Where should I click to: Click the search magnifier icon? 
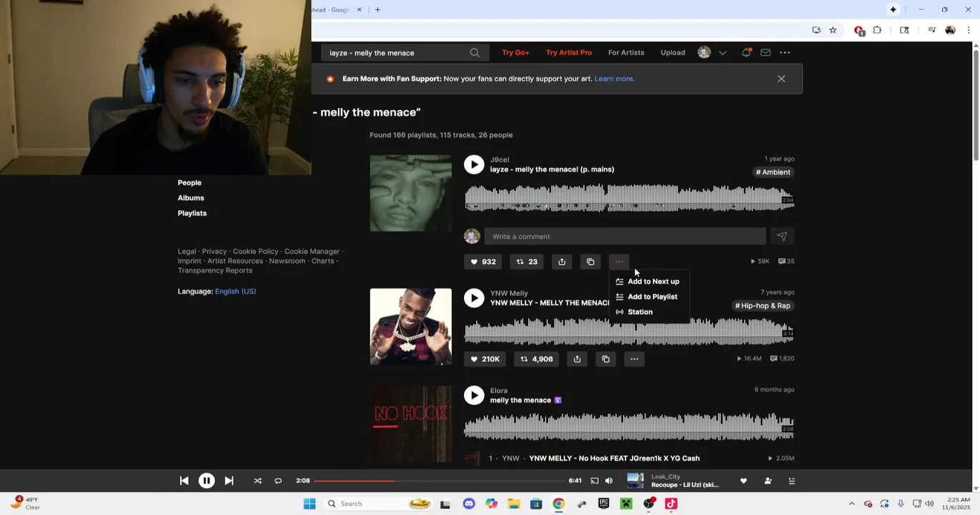[475, 53]
